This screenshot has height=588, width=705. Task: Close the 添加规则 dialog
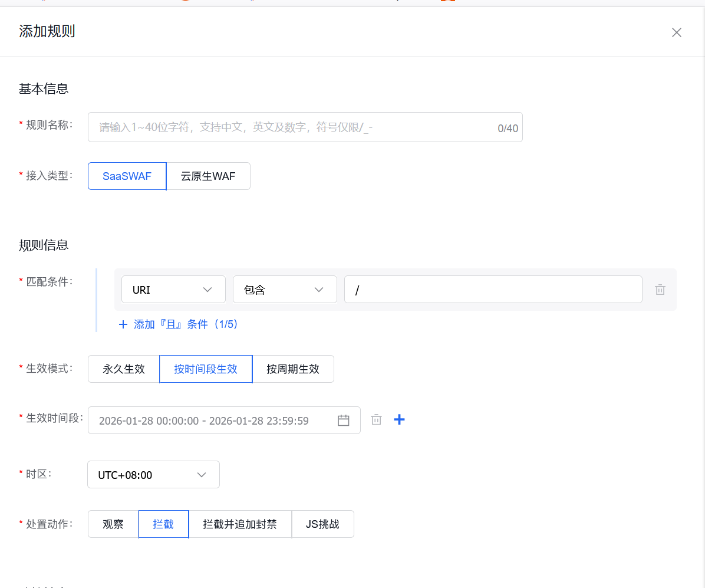pos(676,32)
